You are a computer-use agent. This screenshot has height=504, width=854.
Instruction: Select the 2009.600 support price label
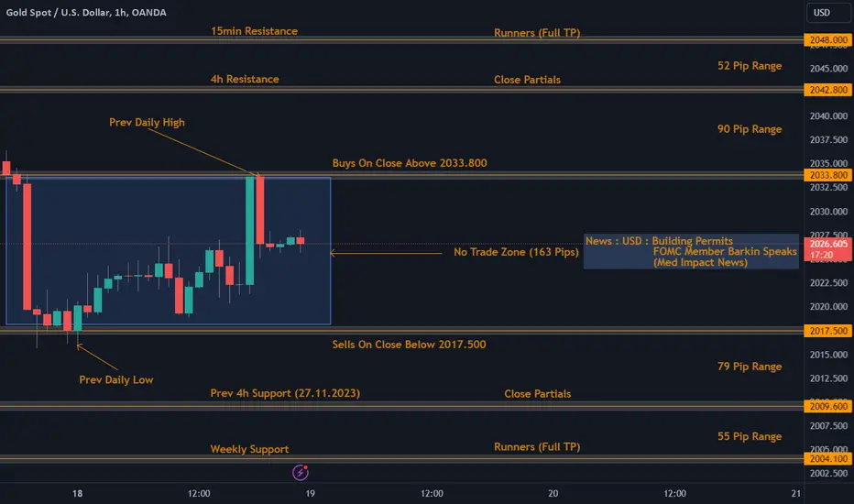pos(828,406)
